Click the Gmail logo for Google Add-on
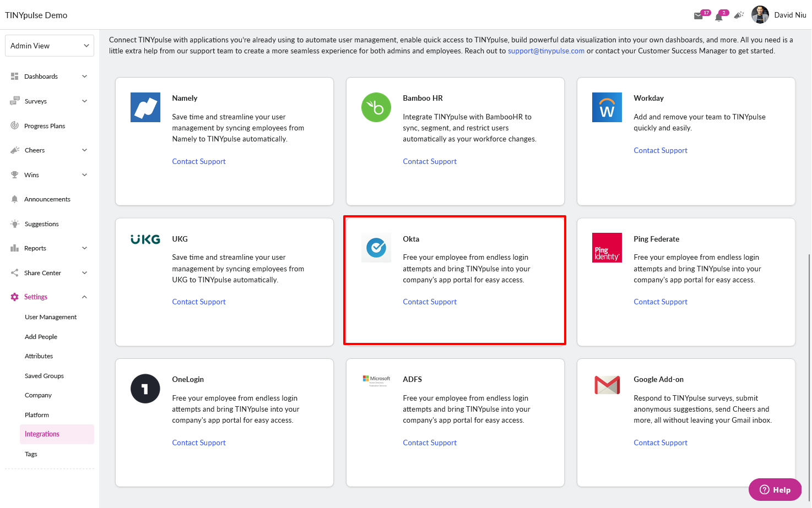The height and width of the screenshot is (508, 812). coord(607,385)
